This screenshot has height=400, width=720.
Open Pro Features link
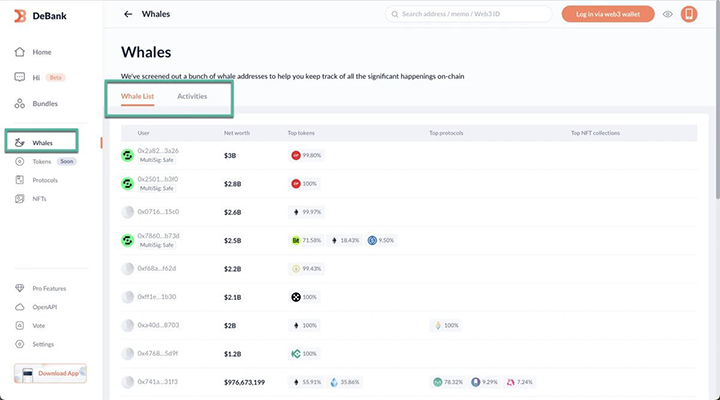pos(49,288)
